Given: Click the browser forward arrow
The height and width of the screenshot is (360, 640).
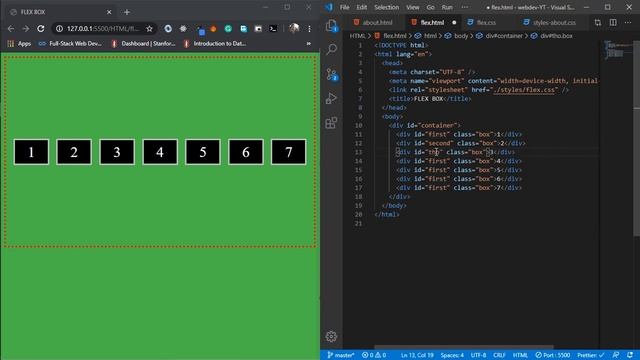Looking at the screenshot, I should [x=26, y=29].
